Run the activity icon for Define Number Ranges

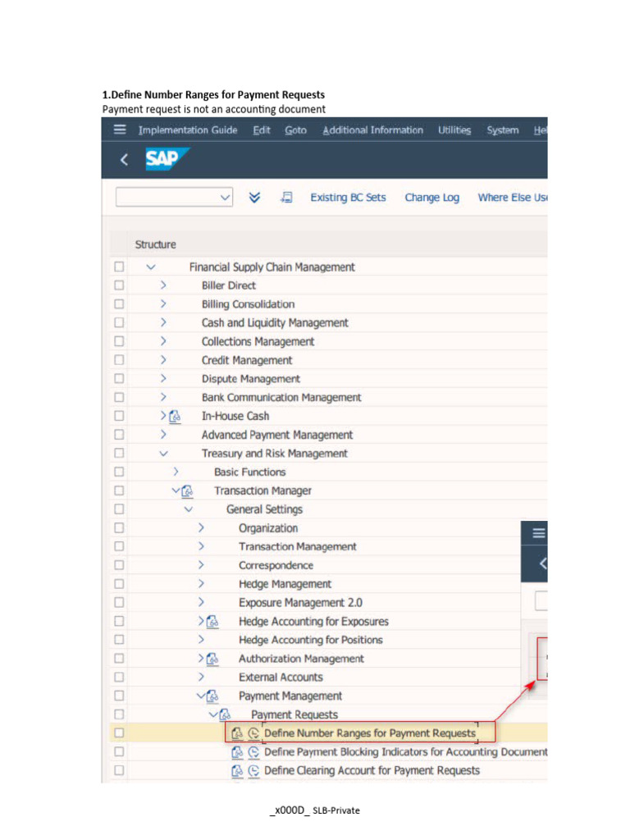[x=253, y=733]
